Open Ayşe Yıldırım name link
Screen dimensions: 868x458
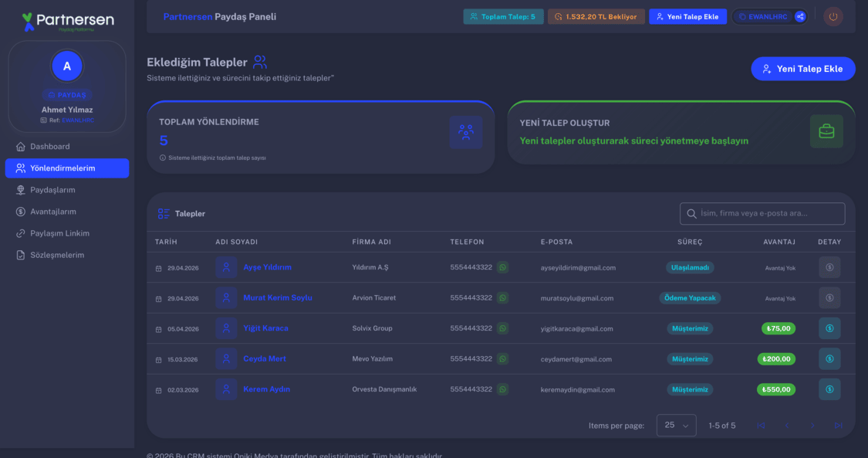pos(268,267)
